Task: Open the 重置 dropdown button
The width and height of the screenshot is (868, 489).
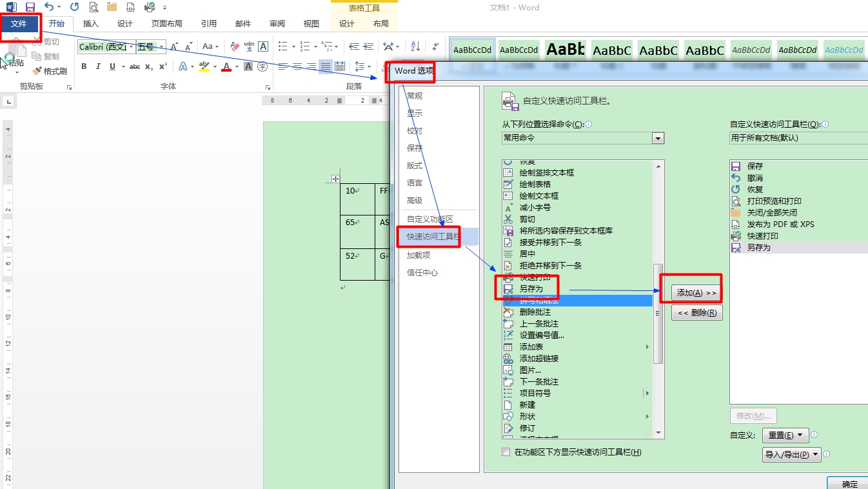Action: click(x=785, y=435)
